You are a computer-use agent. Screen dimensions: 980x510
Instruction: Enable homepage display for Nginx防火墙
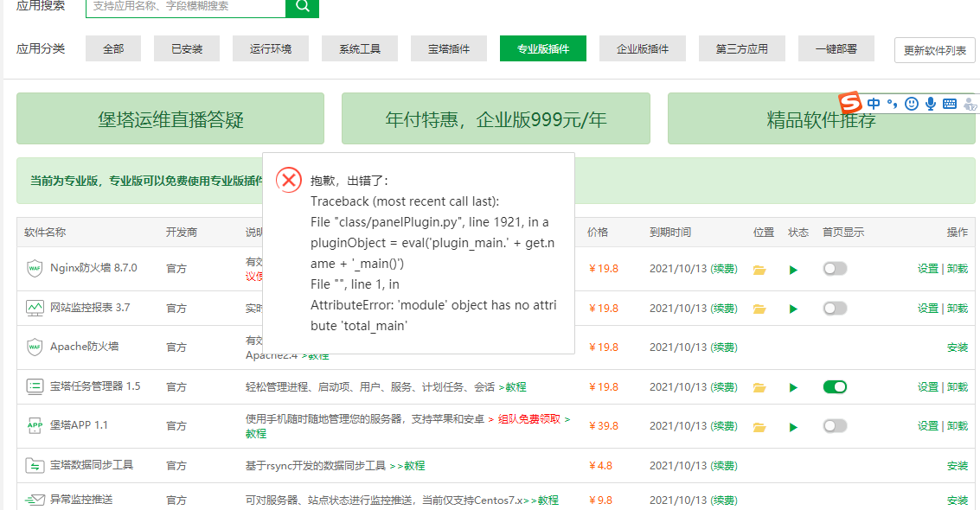click(x=835, y=269)
